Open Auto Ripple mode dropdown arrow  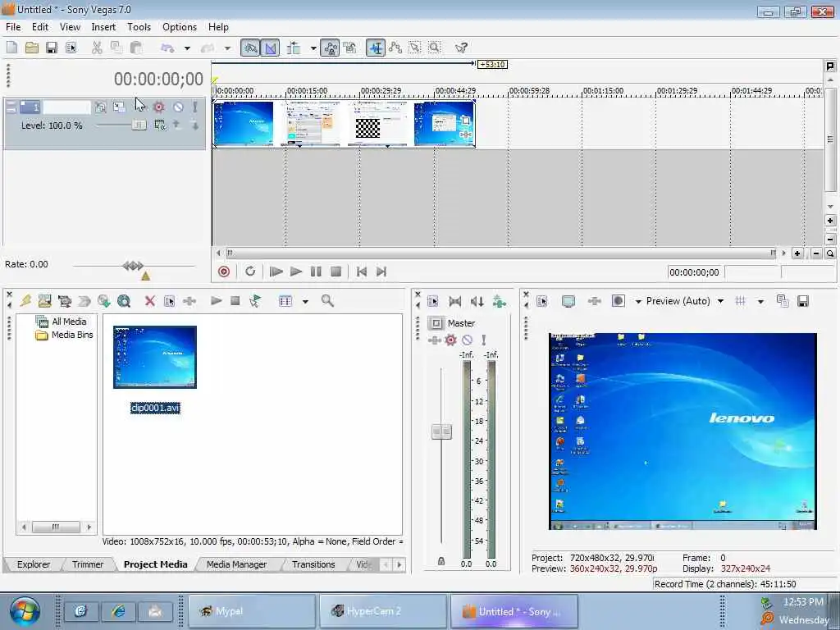(x=313, y=48)
